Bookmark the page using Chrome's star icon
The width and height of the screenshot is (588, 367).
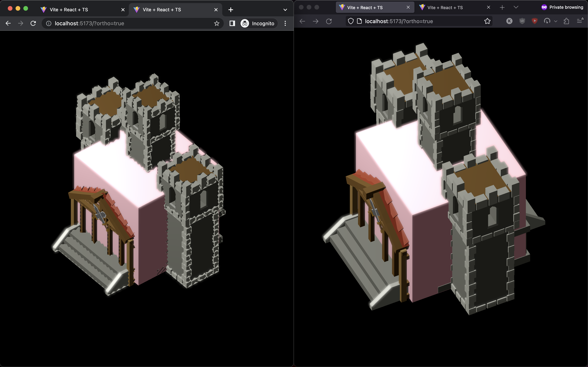217,23
